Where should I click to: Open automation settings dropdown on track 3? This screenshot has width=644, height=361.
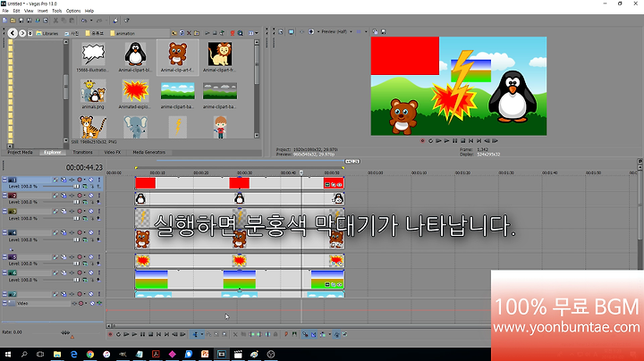pyautogui.click(x=85, y=211)
